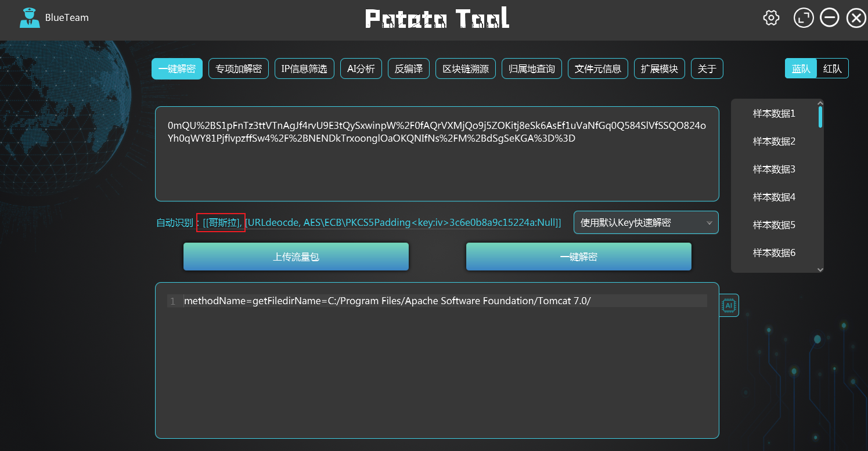Switch to 红队 (Red Team) mode
The image size is (868, 451).
(833, 68)
